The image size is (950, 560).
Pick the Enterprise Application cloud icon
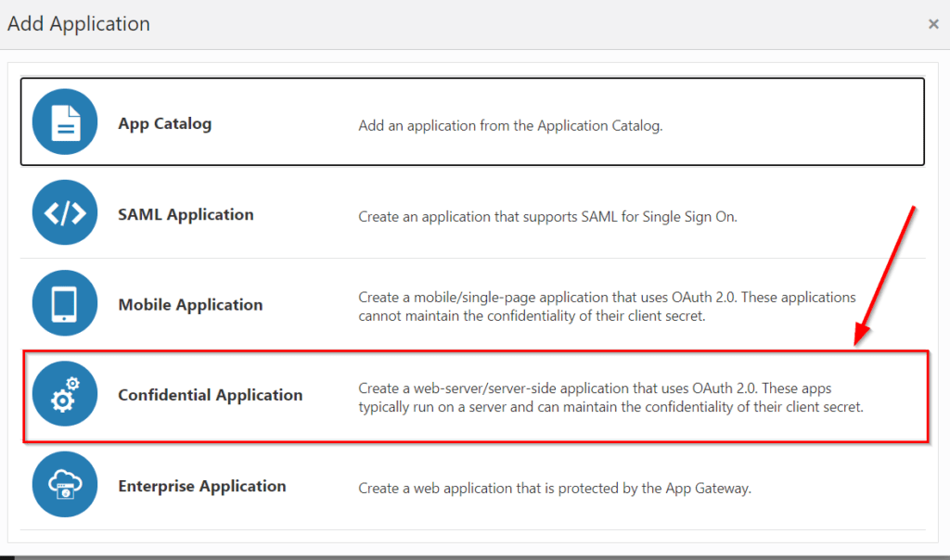(64, 485)
